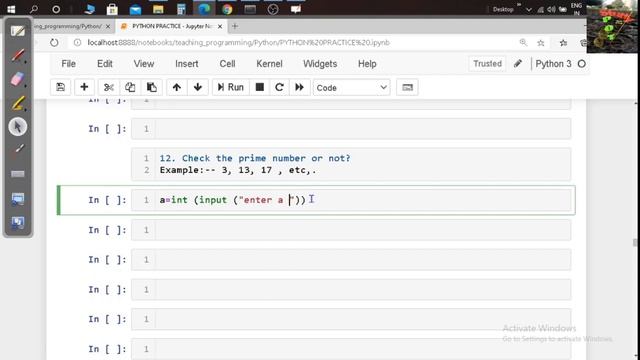640x360 pixels.
Task: Click the code cell containing a=int(input
Action: tap(351, 200)
